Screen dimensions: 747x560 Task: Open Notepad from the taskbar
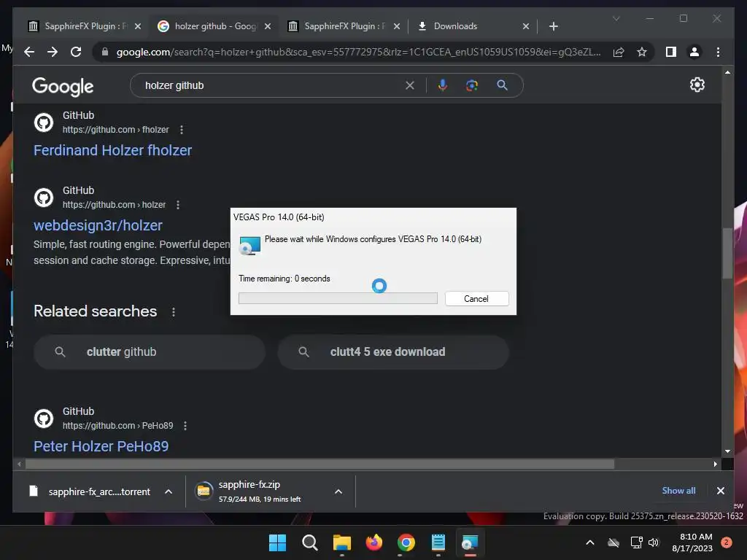pyautogui.click(x=438, y=542)
